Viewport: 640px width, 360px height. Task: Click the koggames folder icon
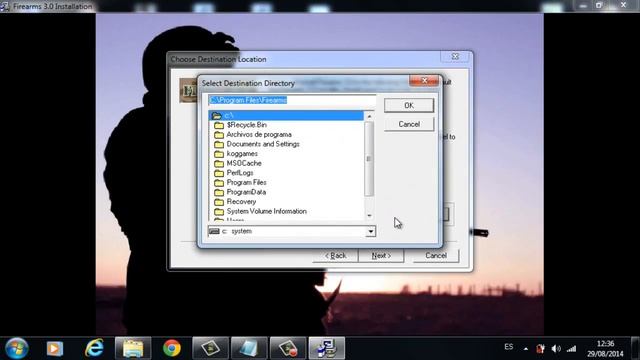click(219, 154)
